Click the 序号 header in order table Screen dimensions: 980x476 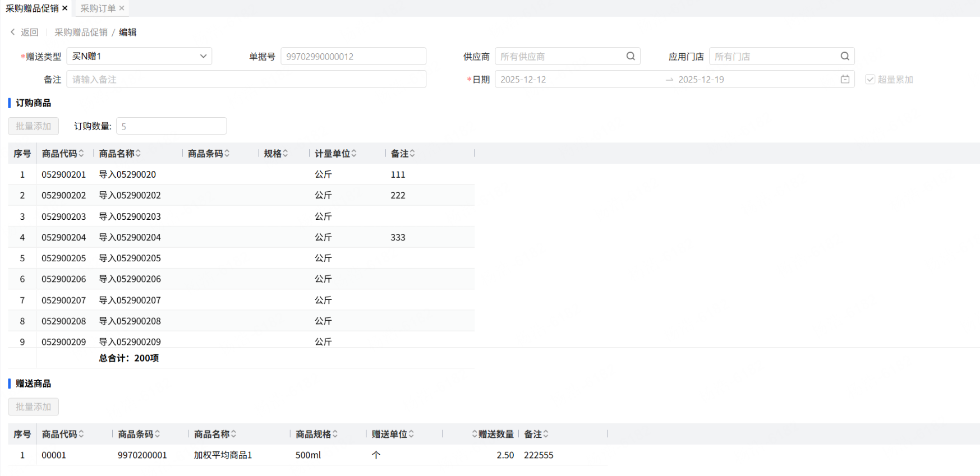coord(22,154)
